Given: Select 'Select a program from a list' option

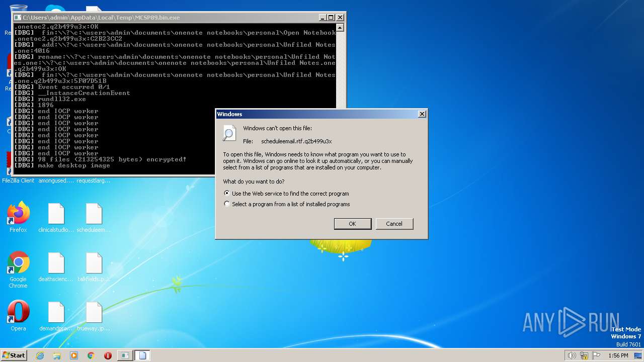Looking at the screenshot, I should tap(227, 204).
